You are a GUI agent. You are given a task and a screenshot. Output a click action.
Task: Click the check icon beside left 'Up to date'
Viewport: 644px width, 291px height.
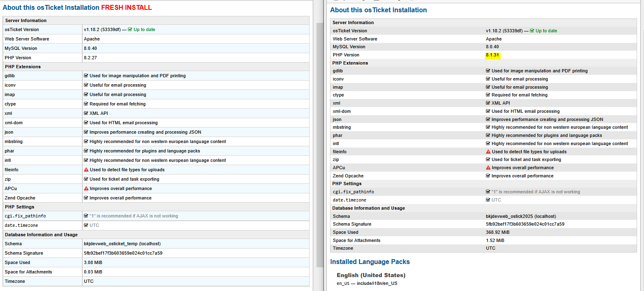click(130, 29)
